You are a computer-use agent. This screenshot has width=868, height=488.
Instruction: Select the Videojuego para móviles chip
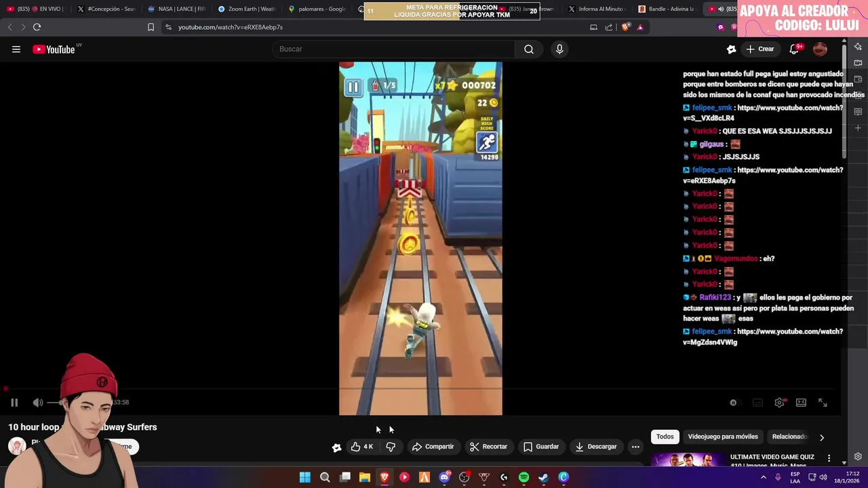pyautogui.click(x=723, y=436)
